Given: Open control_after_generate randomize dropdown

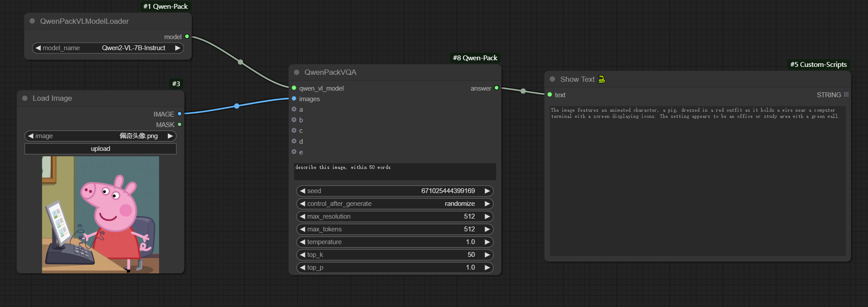Looking at the screenshot, I should tap(395, 204).
